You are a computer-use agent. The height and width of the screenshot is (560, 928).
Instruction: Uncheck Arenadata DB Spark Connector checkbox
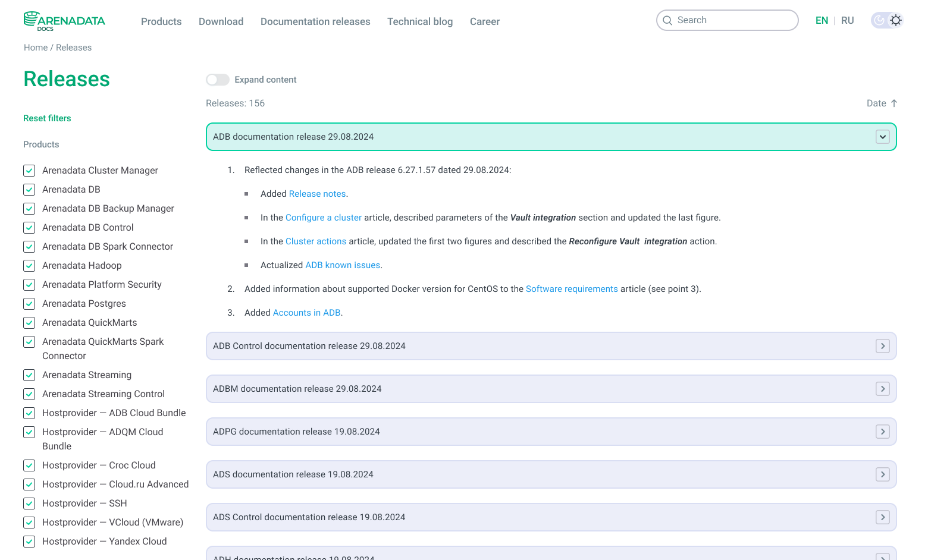[29, 247]
